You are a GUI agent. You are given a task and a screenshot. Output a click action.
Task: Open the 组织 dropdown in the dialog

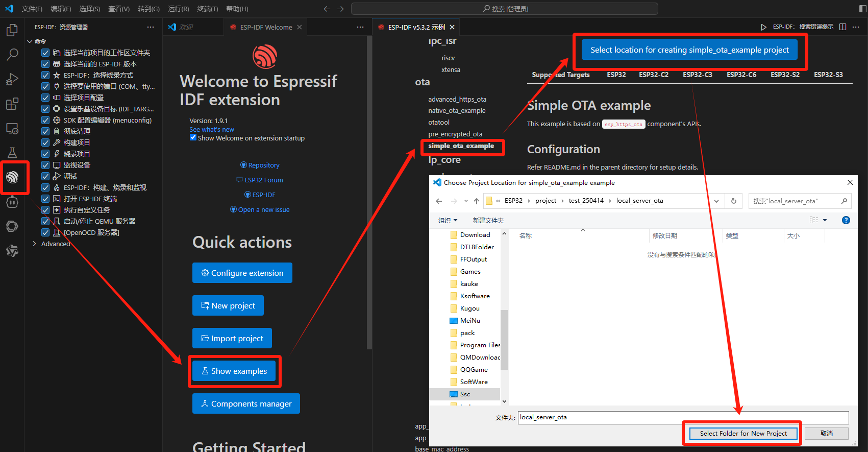pos(448,220)
